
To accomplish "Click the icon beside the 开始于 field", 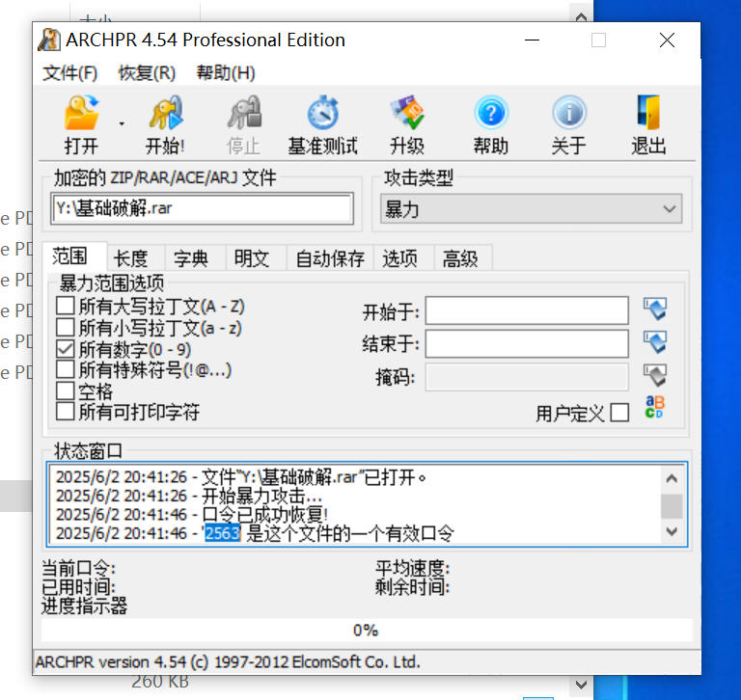I will tap(655, 310).
